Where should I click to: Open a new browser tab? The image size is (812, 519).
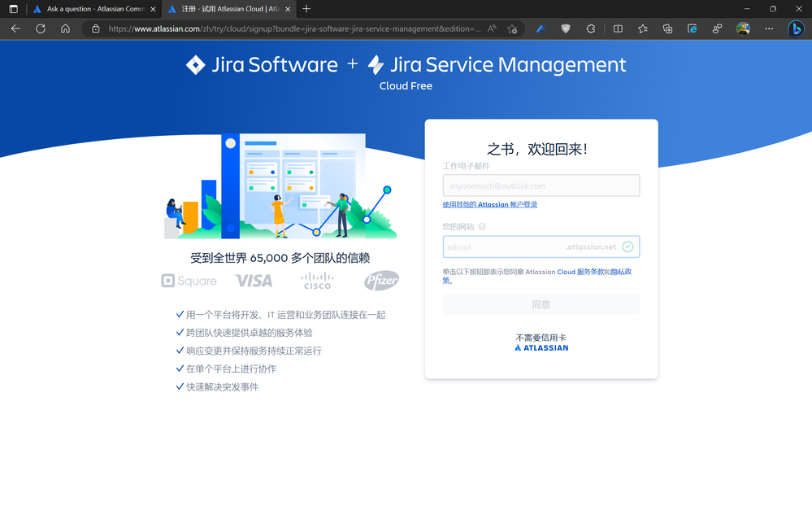click(306, 9)
